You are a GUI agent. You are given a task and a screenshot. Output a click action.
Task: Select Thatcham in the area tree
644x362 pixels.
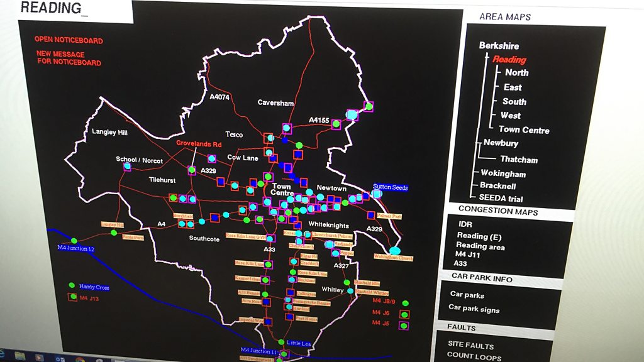[518, 160]
